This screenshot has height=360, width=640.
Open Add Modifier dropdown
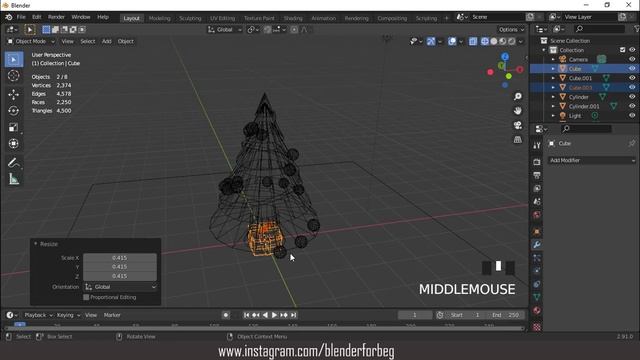point(592,160)
